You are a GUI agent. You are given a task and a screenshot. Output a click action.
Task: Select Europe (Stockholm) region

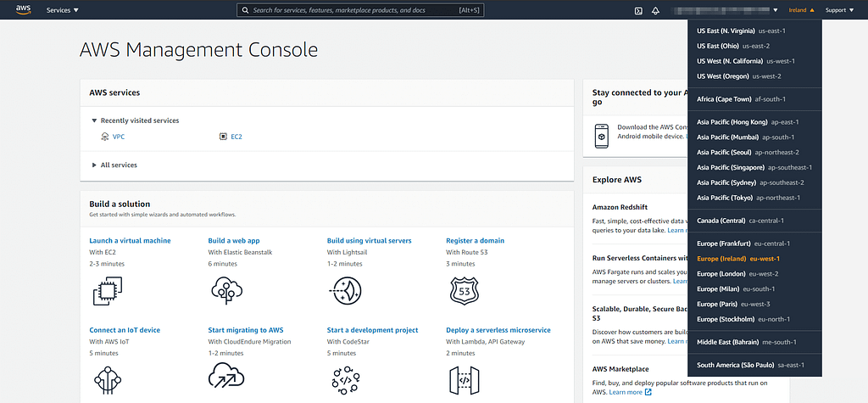[x=754, y=319]
